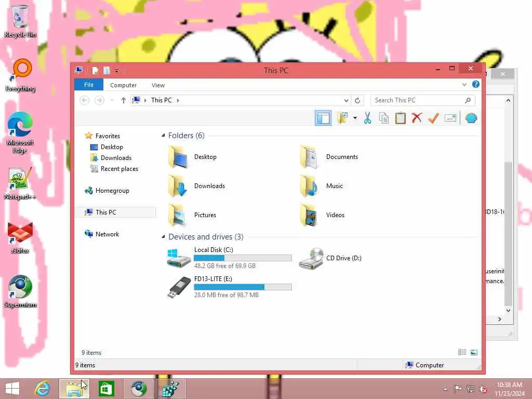Click the This PC breadcrumb in address bar

pos(162,100)
